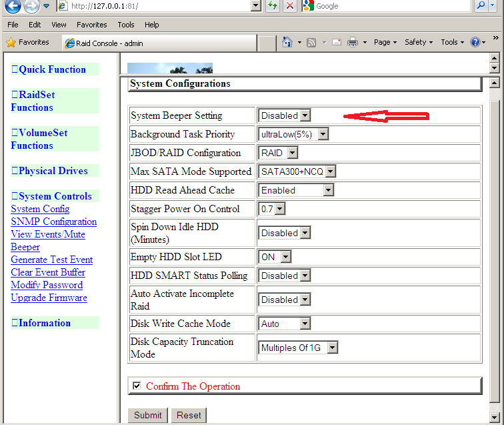Screen dimensions: 504x425
Task: Open the HDD SMART Status Polling dropdown
Action: [x=285, y=276]
